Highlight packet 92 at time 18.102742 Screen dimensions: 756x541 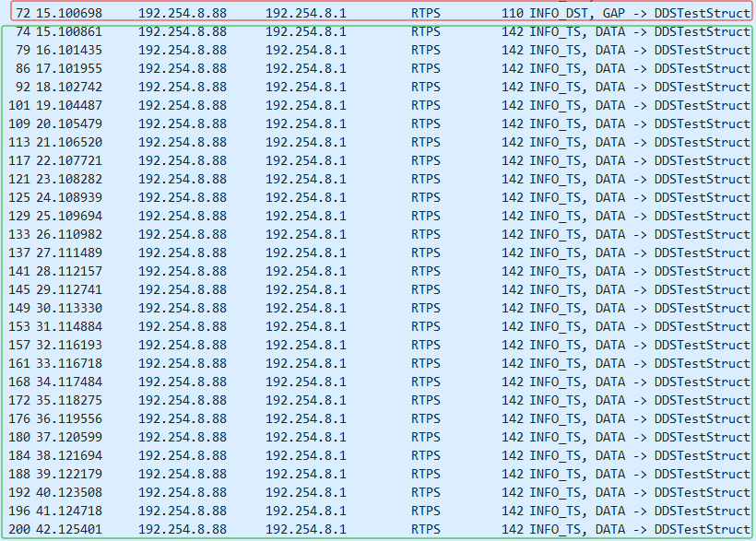(378, 87)
